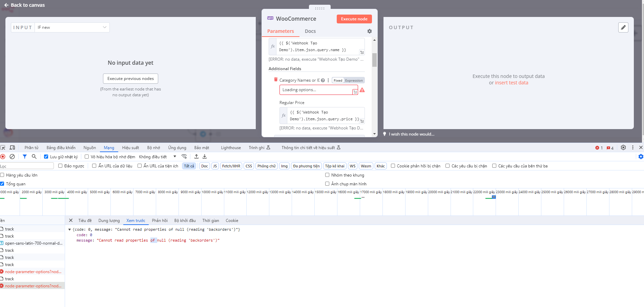
Task: Enable 'Ẩn URL của dữ liệu' checkbox
Action: [94, 166]
